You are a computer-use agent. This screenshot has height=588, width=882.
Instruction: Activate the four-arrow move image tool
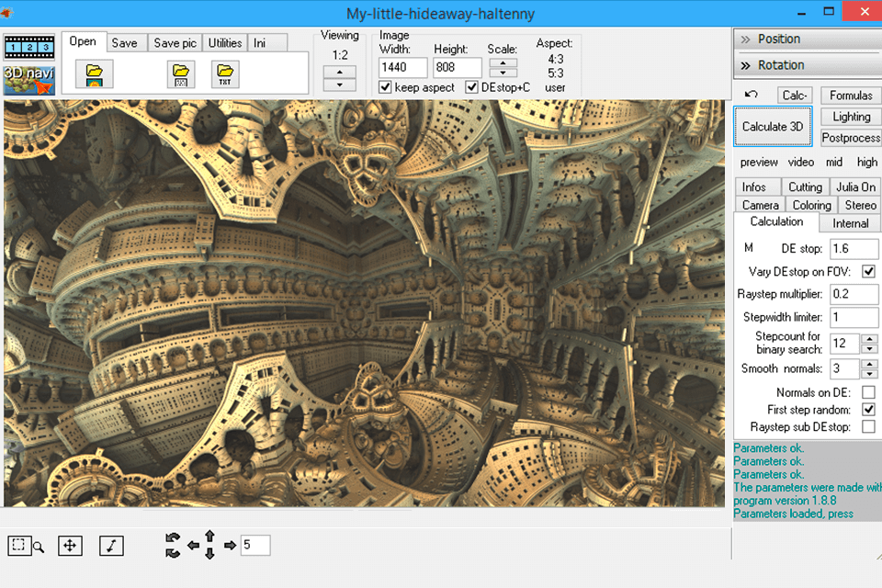tap(70, 546)
